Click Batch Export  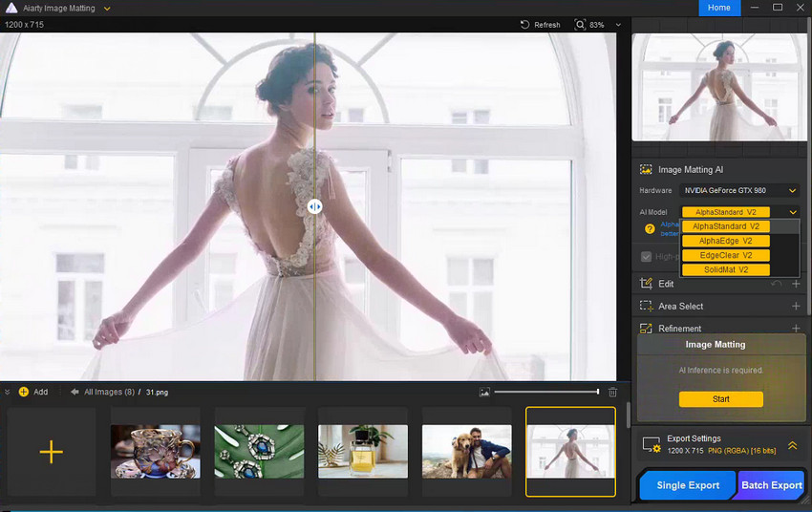(x=772, y=485)
